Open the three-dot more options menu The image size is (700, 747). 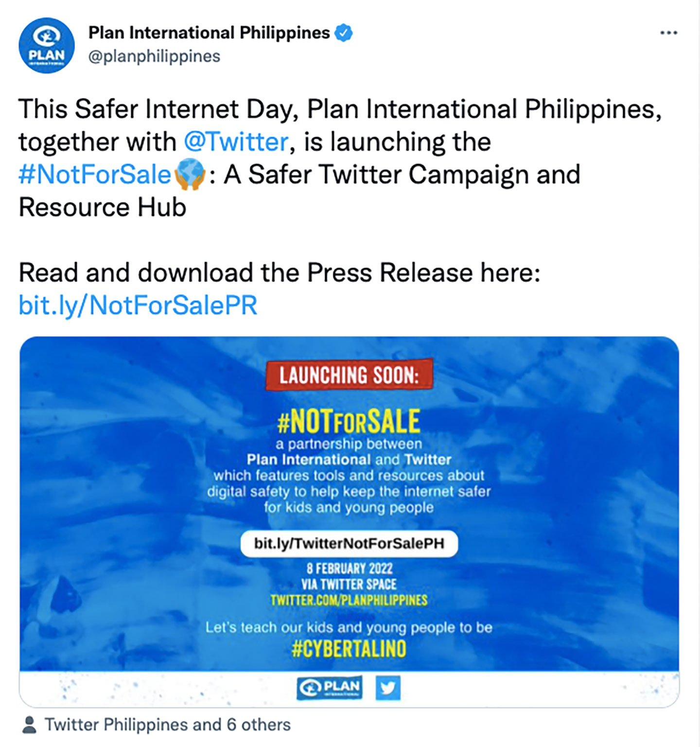[x=668, y=33]
